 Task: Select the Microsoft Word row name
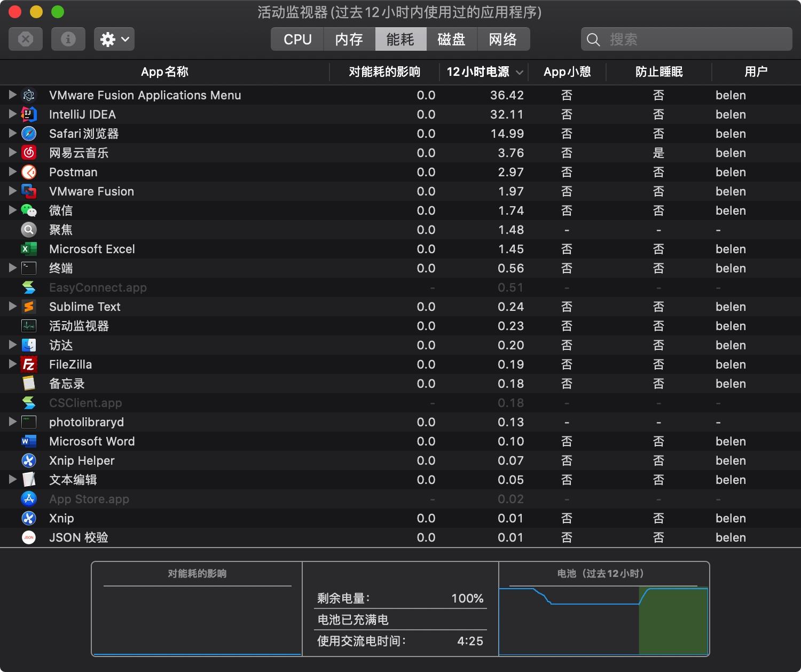(92, 441)
